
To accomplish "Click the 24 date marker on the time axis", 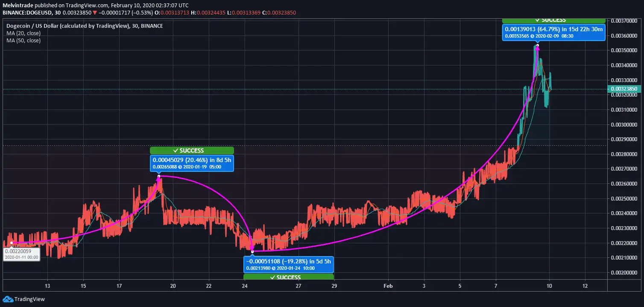I will tap(245, 286).
